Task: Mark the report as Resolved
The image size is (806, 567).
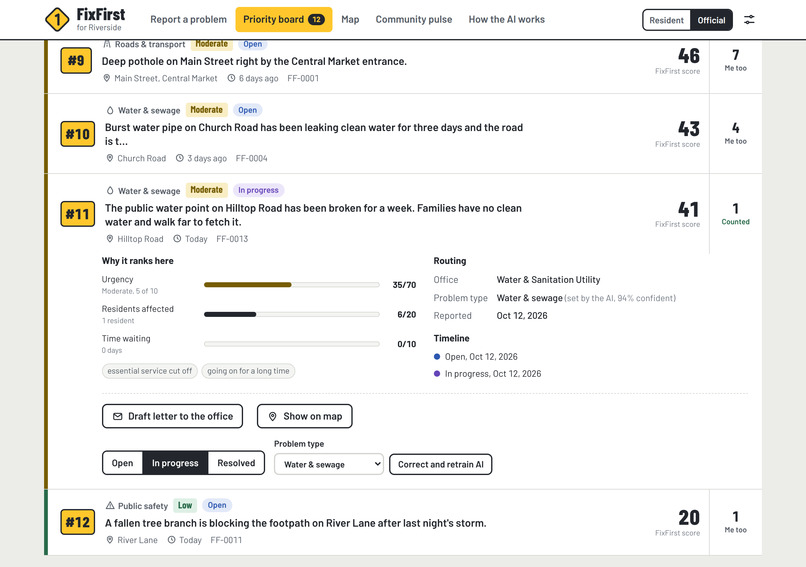Action: (236, 463)
